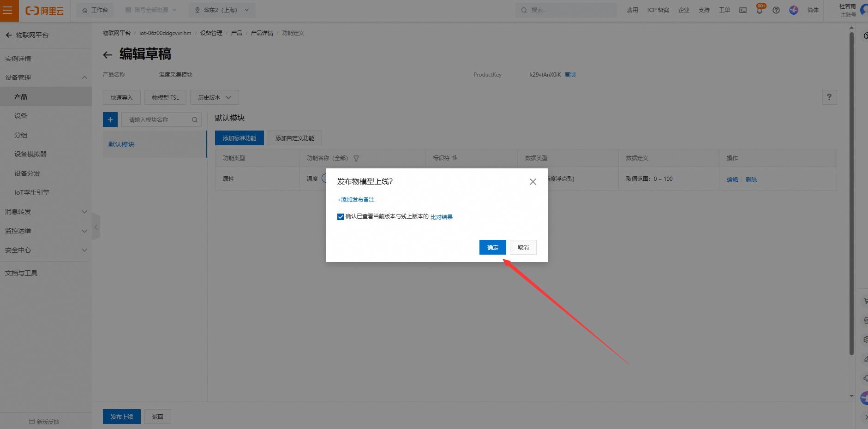Click the plus icon to add module
Viewport: 868px width, 429px height.
110,119
